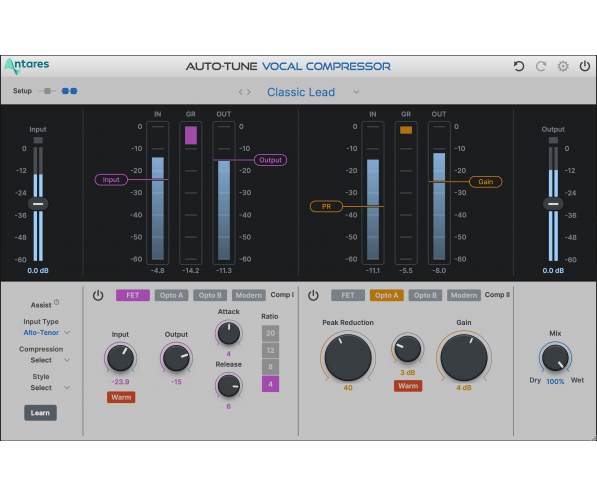
Task: Select Opto A mode for Comp II
Action: [386, 296]
